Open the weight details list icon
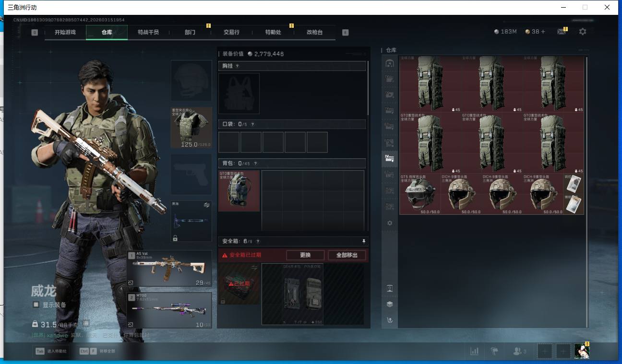The image size is (622, 364). [x=86, y=324]
